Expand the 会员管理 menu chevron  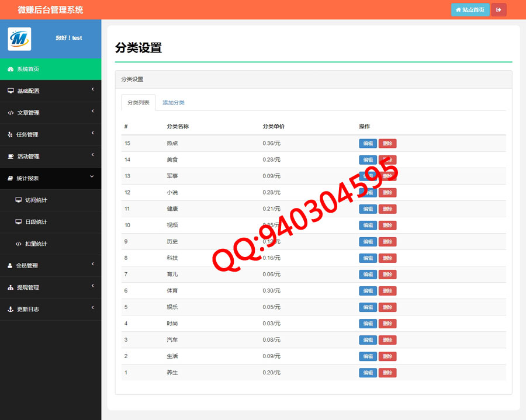click(92, 264)
